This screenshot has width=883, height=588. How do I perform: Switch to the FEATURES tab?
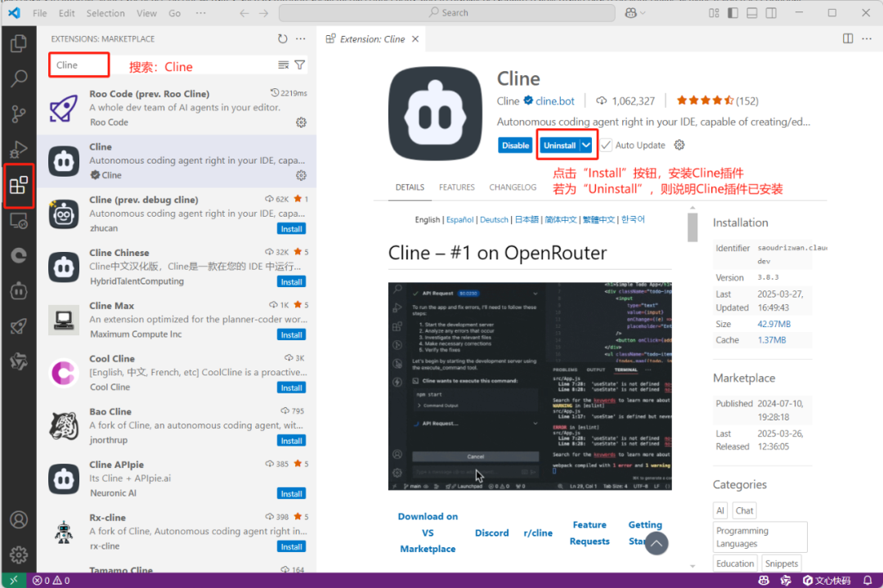(x=457, y=186)
